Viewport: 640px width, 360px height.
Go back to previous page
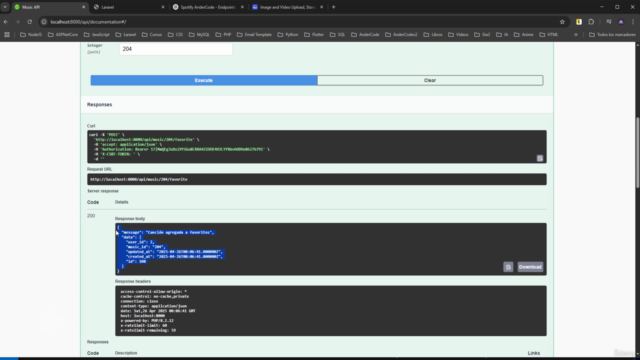click(6, 22)
